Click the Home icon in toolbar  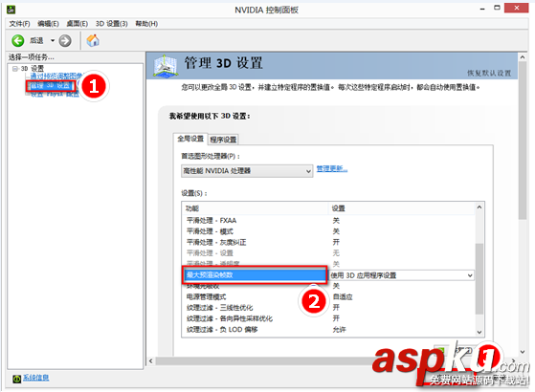point(93,40)
